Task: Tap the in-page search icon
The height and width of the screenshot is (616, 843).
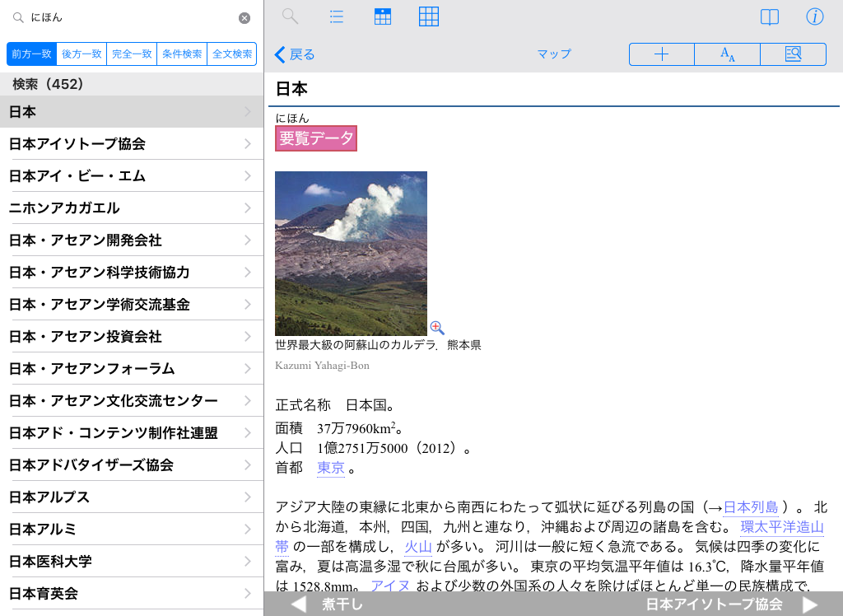Action: point(793,54)
